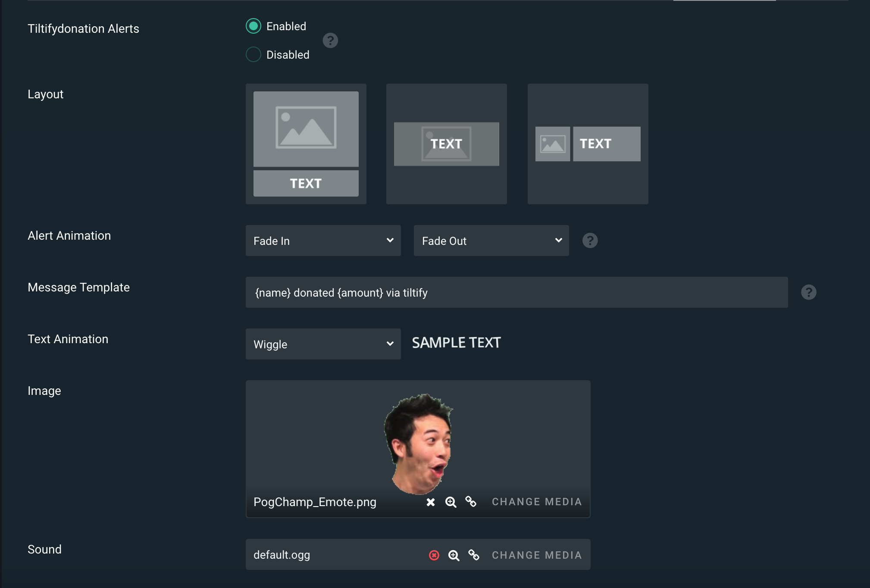Open help icon next to Alert Animation
This screenshot has height=588, width=870.
pos(590,241)
